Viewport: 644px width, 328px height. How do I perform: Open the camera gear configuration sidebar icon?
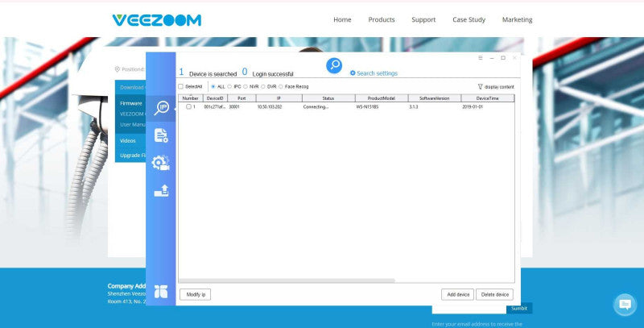[x=160, y=163]
